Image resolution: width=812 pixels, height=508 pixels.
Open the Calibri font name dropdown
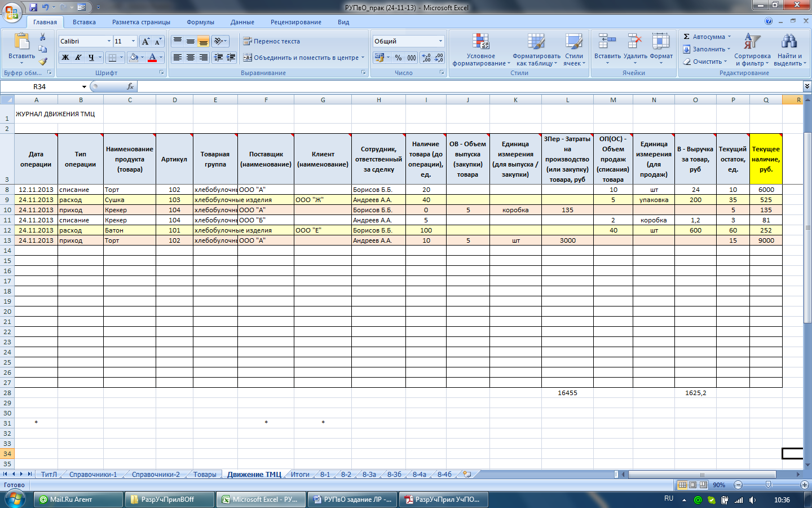109,41
